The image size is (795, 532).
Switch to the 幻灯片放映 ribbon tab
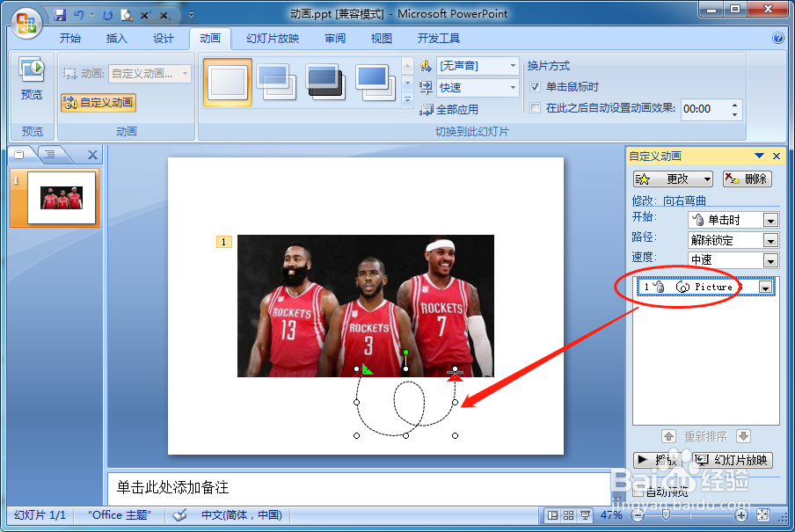273,39
